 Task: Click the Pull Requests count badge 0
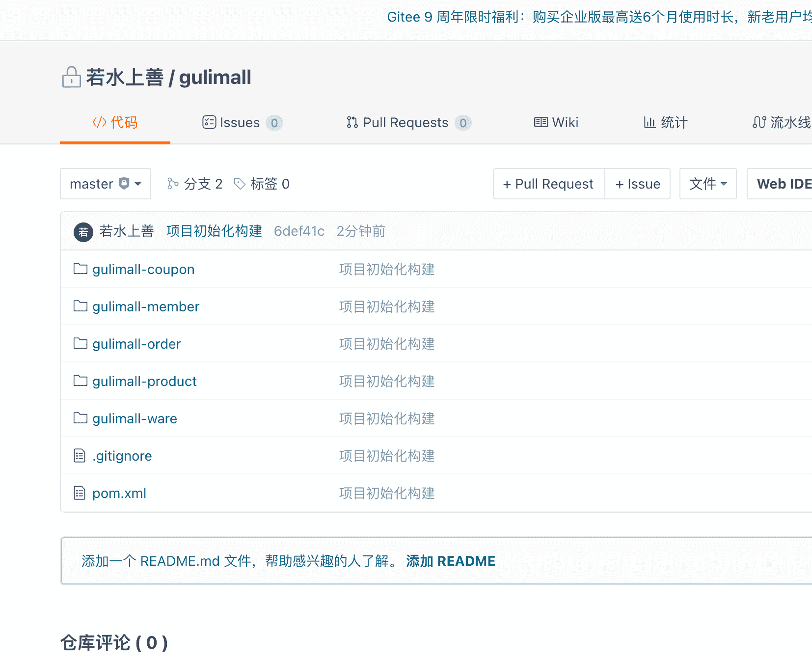[463, 123]
